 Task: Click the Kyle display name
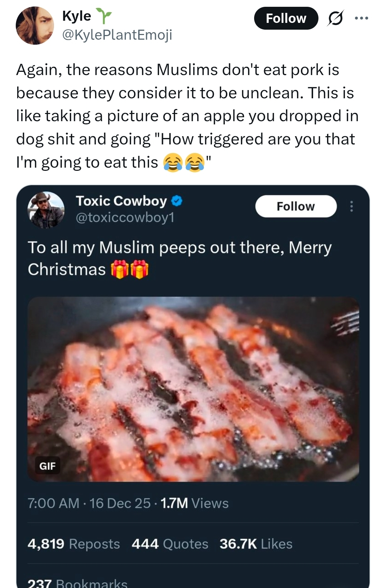pos(76,16)
